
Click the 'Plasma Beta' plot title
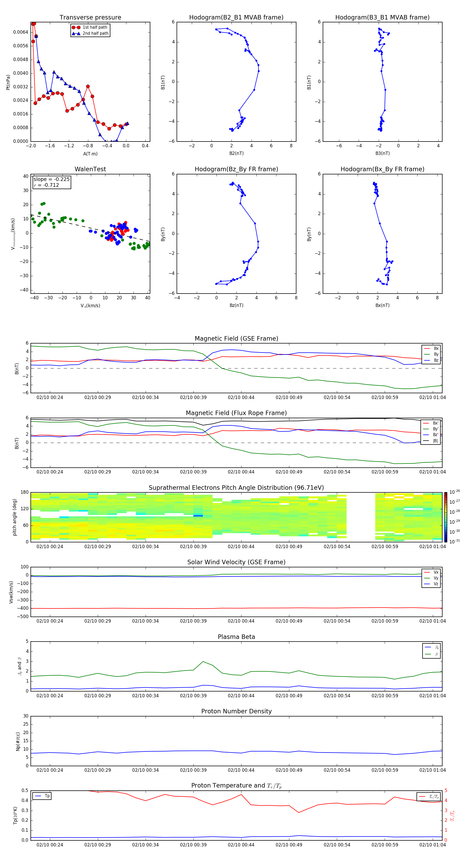pyautogui.click(x=236, y=637)
